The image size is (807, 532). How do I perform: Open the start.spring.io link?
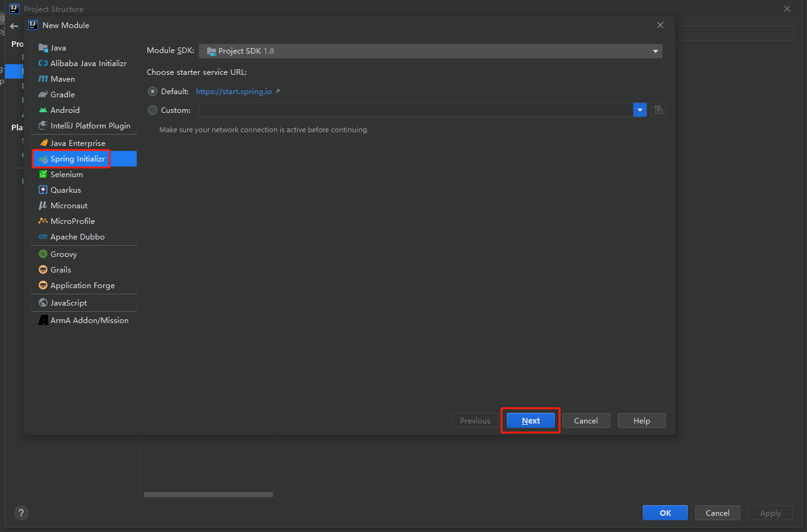(x=234, y=92)
